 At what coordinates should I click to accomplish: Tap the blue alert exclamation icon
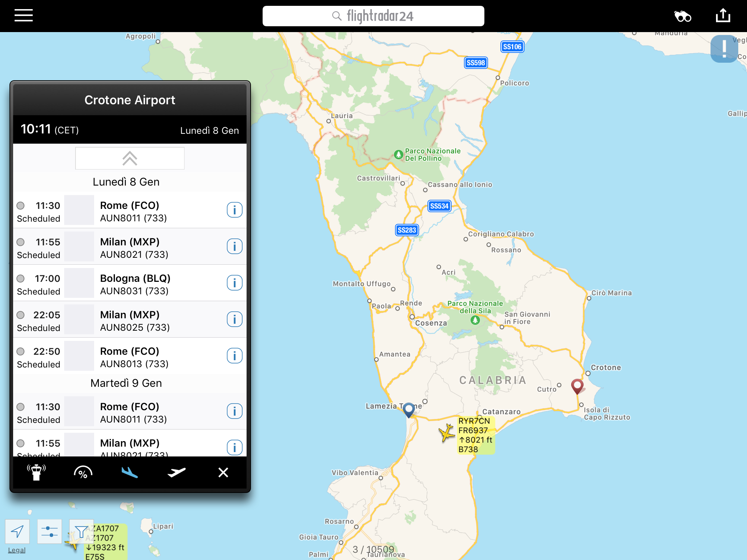tap(724, 49)
